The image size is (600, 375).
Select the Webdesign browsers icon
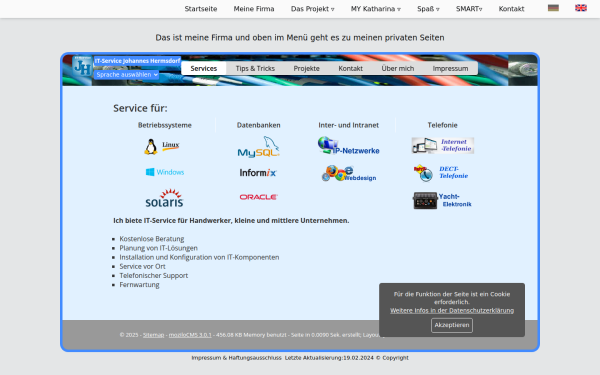coord(349,174)
